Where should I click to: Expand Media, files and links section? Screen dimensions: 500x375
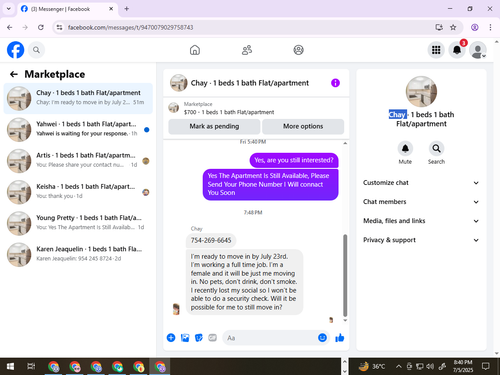[421, 221]
